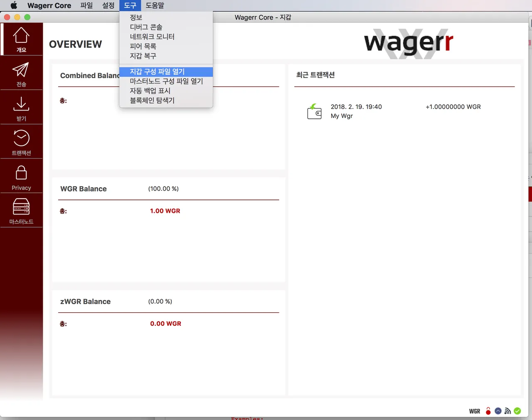The image size is (532, 420).
Task: Click the blue staking status icon
Action: 498,411
